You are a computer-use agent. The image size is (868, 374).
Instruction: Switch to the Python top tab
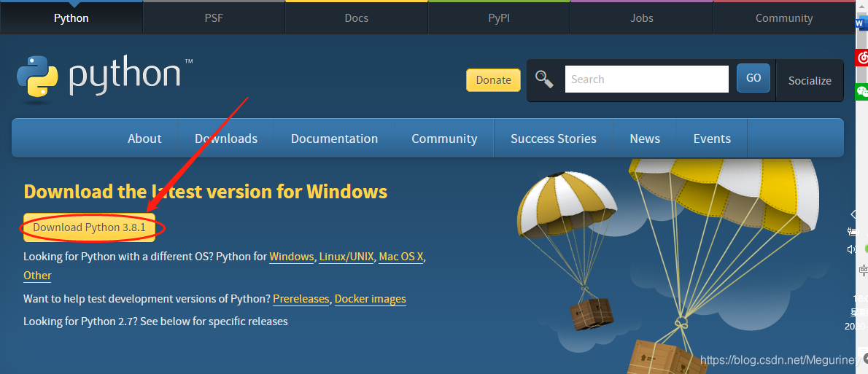[71, 17]
